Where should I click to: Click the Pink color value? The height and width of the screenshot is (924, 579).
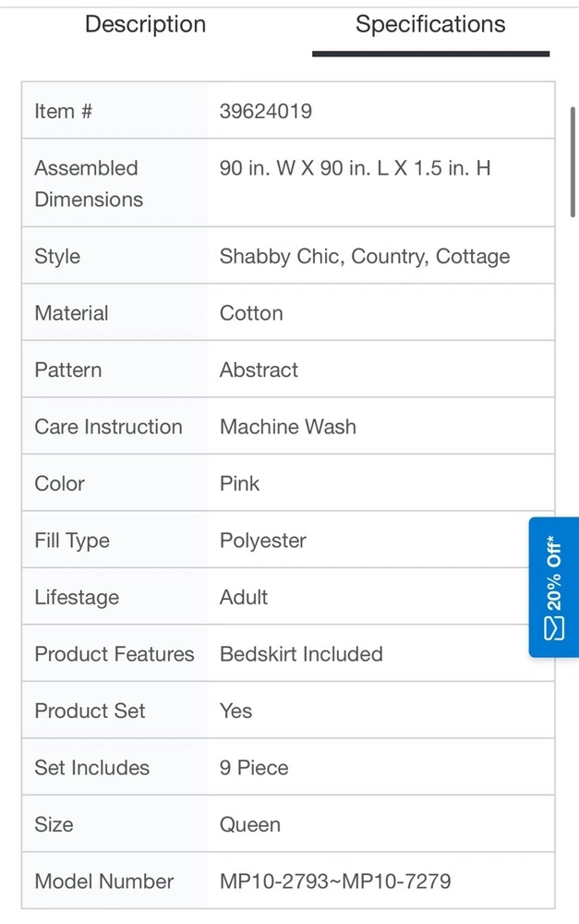click(x=239, y=484)
